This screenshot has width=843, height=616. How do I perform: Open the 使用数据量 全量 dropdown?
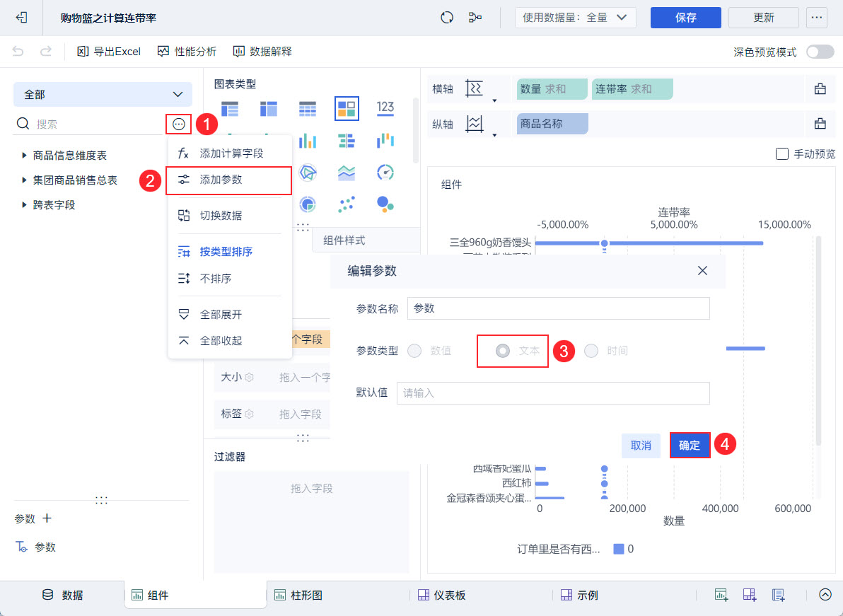click(x=575, y=18)
